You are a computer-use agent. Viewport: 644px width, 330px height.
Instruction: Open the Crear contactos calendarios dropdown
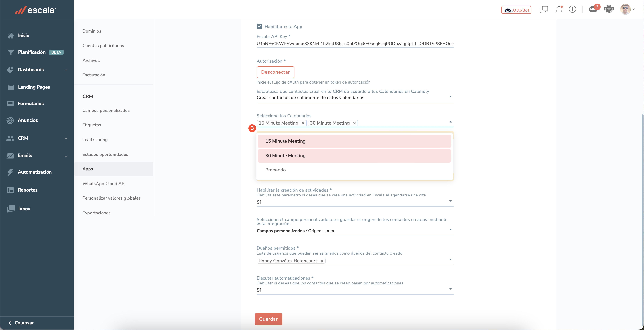(x=355, y=98)
